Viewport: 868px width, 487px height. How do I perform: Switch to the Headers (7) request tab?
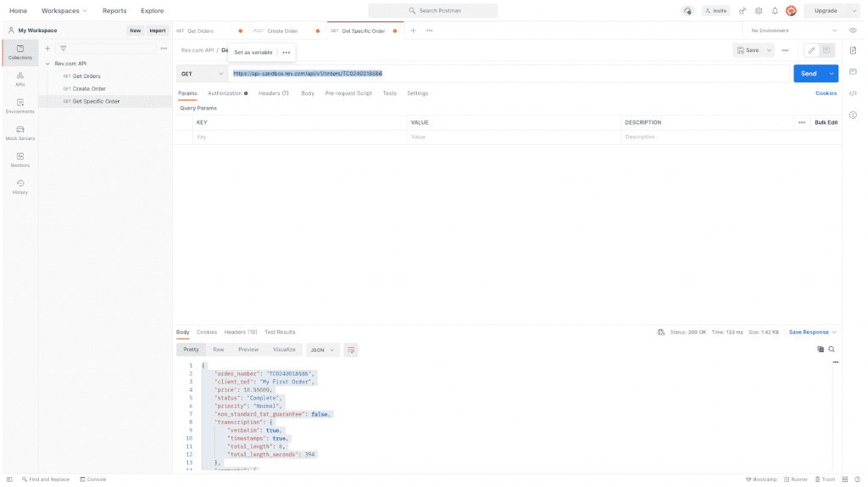(274, 93)
